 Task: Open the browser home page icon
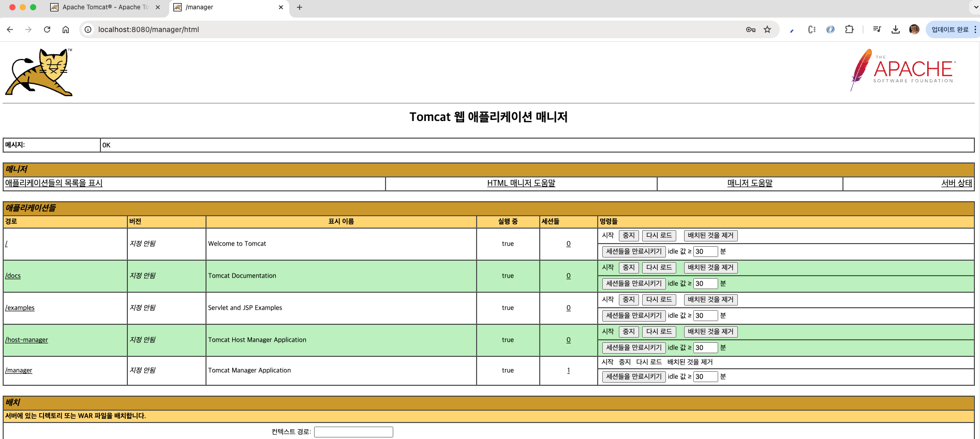pos(66,29)
